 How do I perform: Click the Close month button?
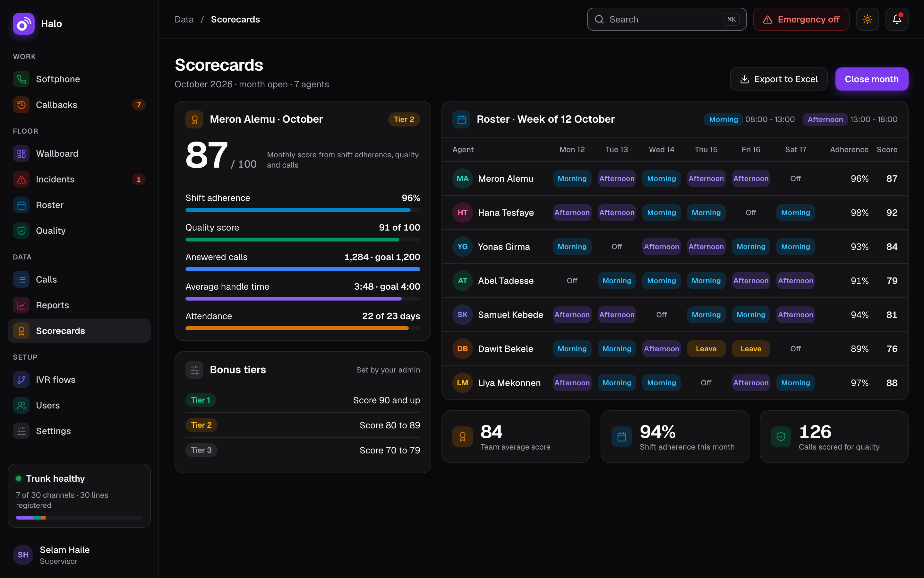click(x=872, y=79)
